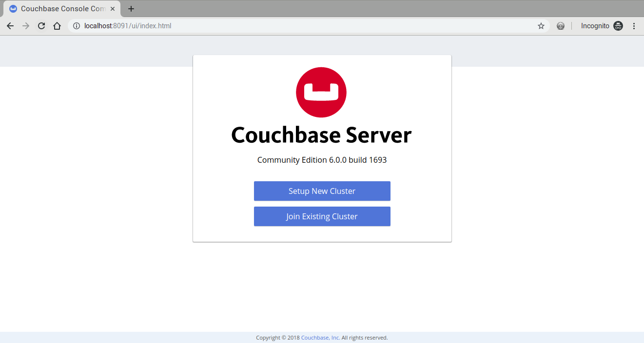Select the Couchbase Console browser tab
Image resolution: width=644 pixels, height=343 pixels.
point(62,9)
